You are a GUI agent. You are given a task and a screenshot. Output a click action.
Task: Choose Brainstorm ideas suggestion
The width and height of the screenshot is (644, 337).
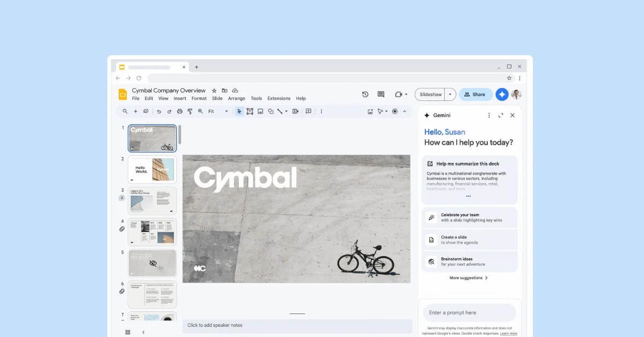(x=470, y=262)
